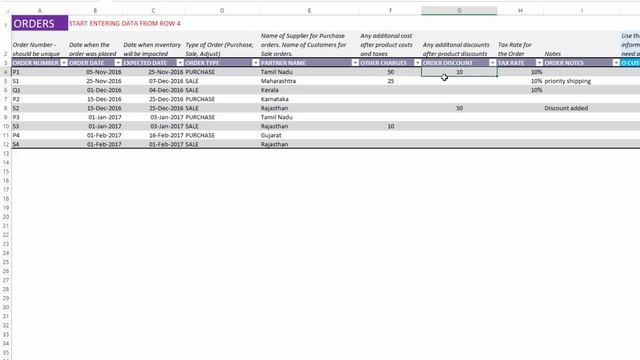Image resolution: width=640 pixels, height=360 pixels.
Task: Select order discount 50 in S2 row
Action: pos(459,108)
